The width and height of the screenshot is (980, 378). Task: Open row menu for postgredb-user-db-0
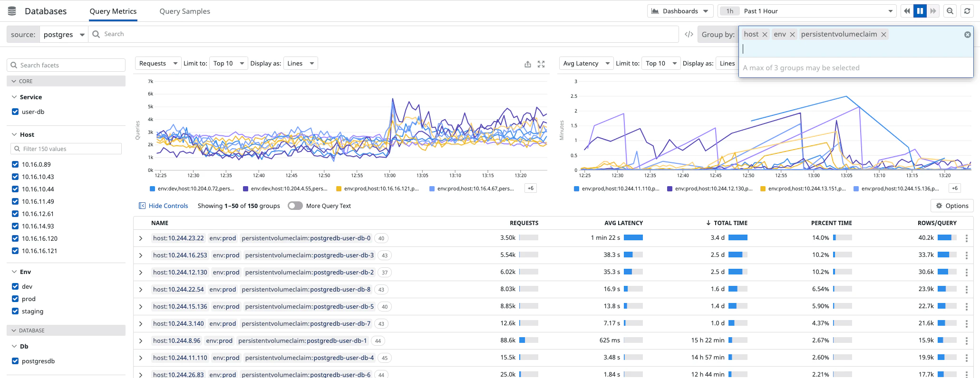(966, 238)
